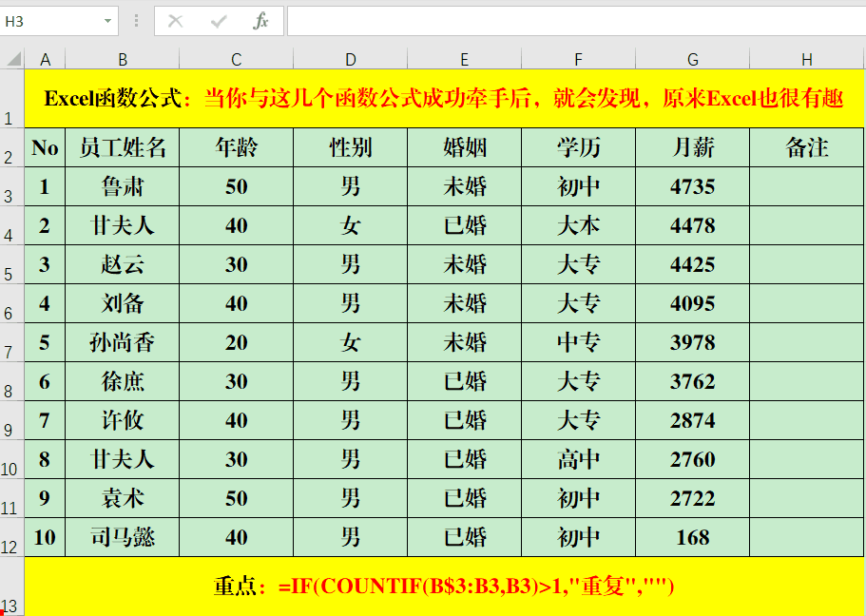Click the Enter checkmark icon in formula bar
The width and height of the screenshot is (866, 616).
(x=219, y=21)
